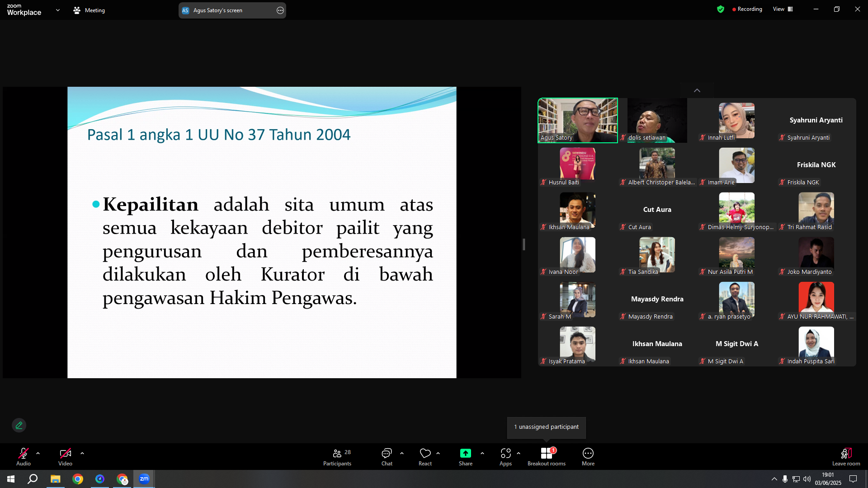Viewport: 868px width, 488px height.
Task: Click the network icon in system tray
Action: pos(796,479)
